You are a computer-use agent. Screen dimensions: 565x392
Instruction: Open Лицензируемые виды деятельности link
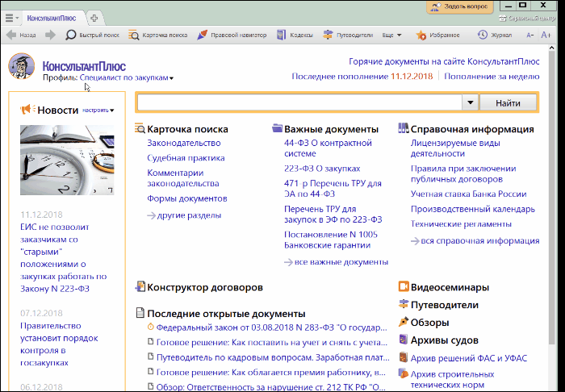coord(455,148)
